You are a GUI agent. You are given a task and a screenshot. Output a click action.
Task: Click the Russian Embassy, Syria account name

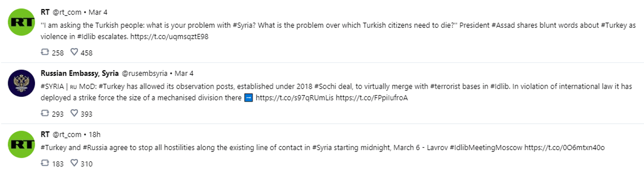click(79, 73)
